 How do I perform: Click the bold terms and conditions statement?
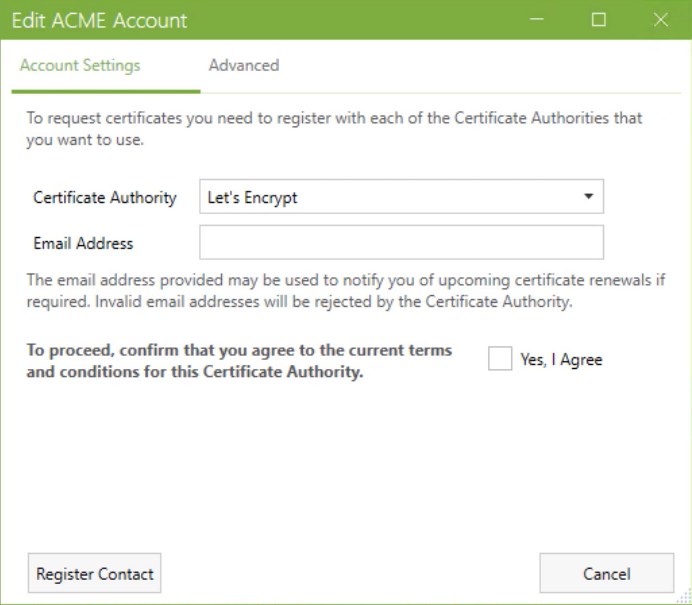239,362
